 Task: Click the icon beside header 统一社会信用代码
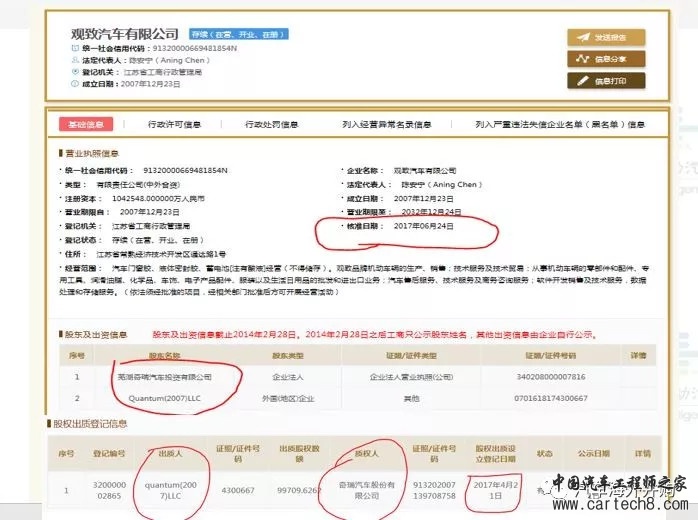tap(75, 48)
